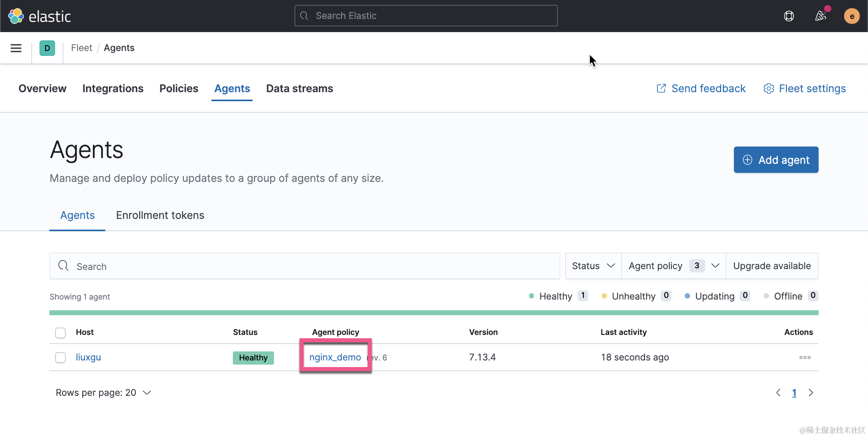Focus the Search Elastic field
This screenshot has width=868, height=437.
[426, 16]
